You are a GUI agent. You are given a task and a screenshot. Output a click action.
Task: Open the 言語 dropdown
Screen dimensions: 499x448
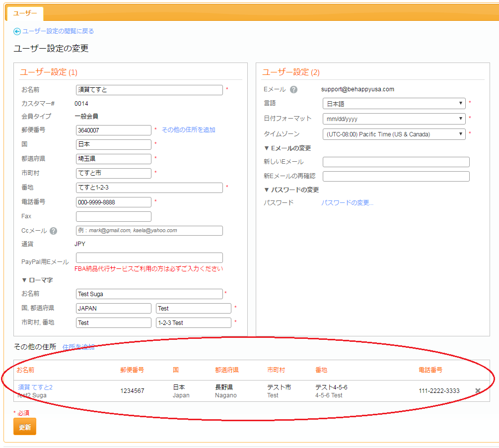coord(394,104)
